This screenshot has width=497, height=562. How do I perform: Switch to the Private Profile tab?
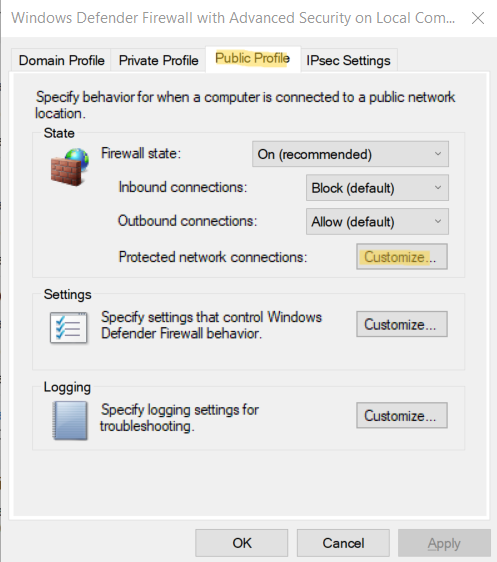(158, 60)
